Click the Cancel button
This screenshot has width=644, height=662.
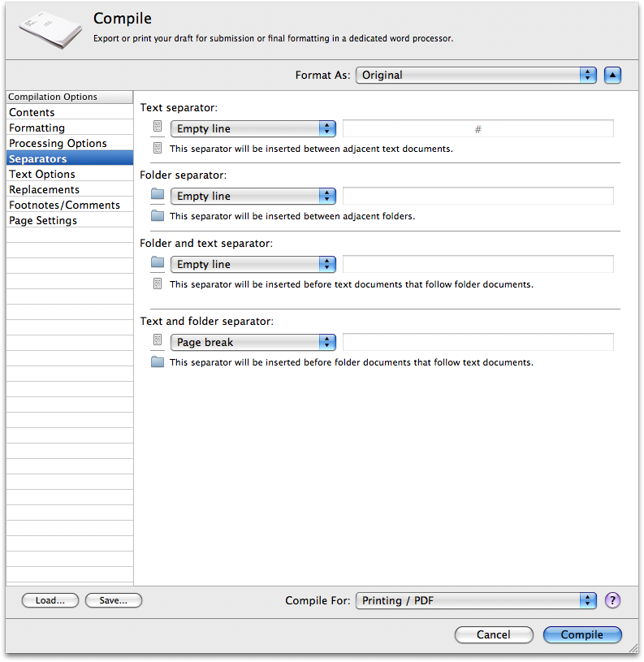point(494,634)
